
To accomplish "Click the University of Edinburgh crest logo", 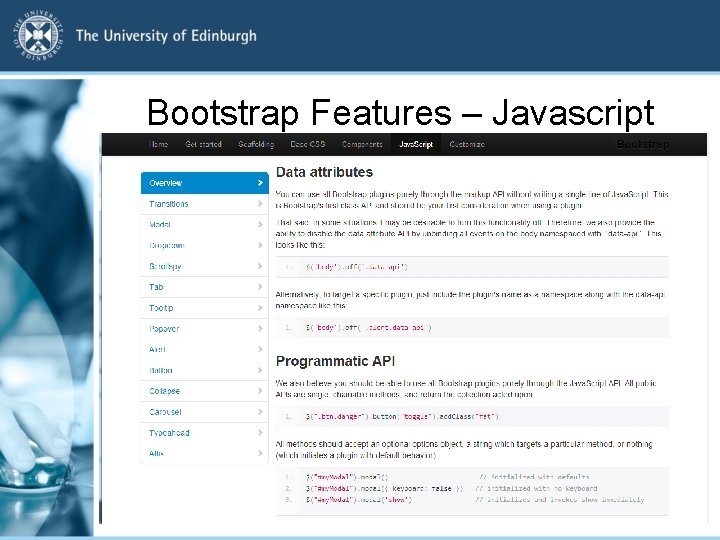I will (38, 35).
